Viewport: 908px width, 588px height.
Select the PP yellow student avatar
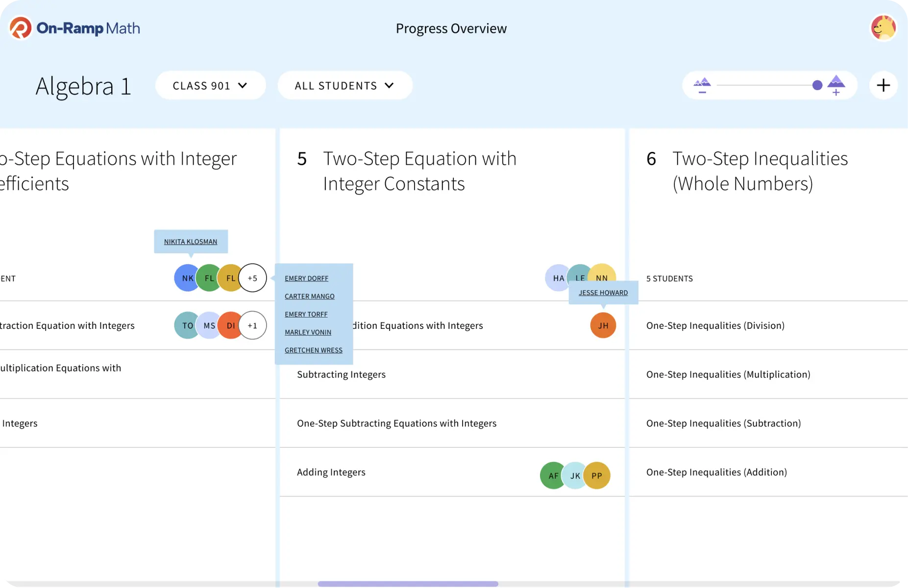[597, 475]
